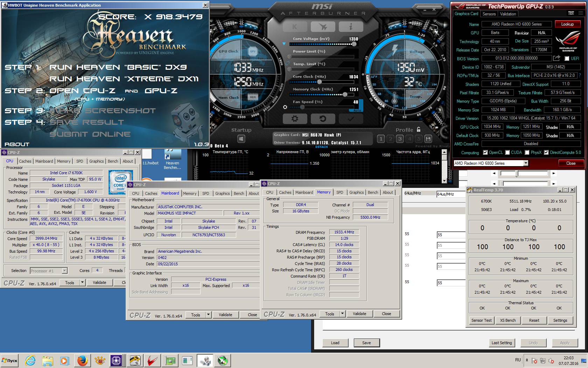The height and width of the screenshot is (368, 588).
Task: Open Tools dropdown arrow in CPU-Z Memory window
Action: (342, 314)
